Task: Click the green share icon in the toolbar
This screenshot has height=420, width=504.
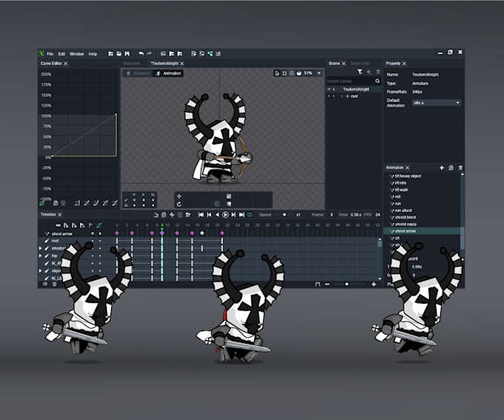Action: pos(210,53)
